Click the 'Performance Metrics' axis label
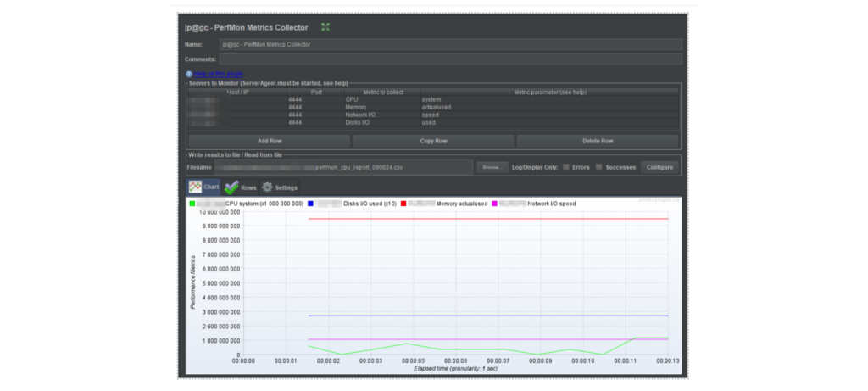 point(192,282)
